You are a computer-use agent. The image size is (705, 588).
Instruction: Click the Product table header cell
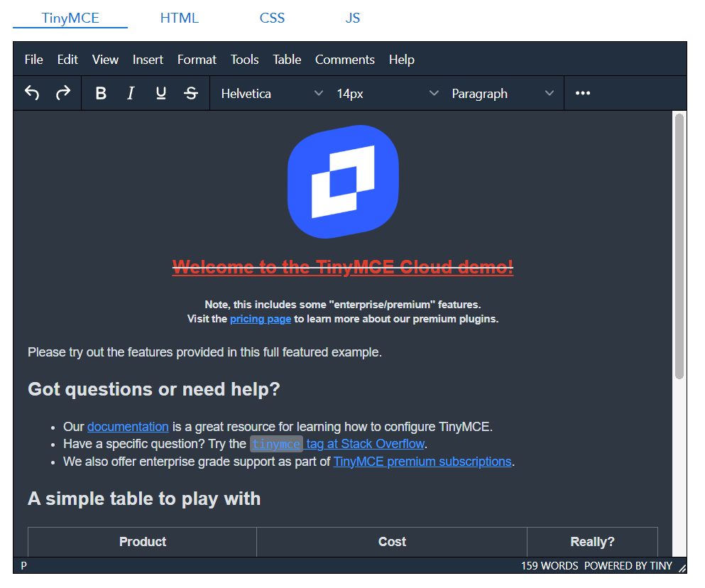point(143,542)
